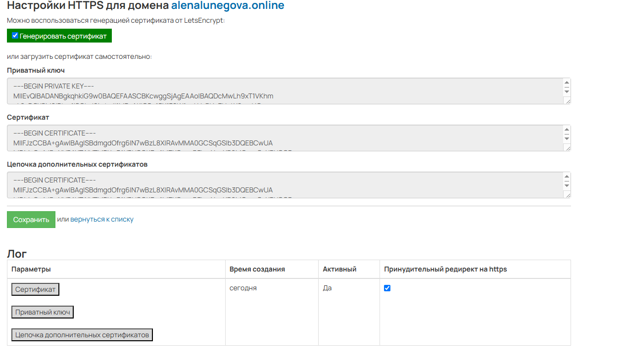Toggle the forced https redirect checkbox

click(387, 288)
